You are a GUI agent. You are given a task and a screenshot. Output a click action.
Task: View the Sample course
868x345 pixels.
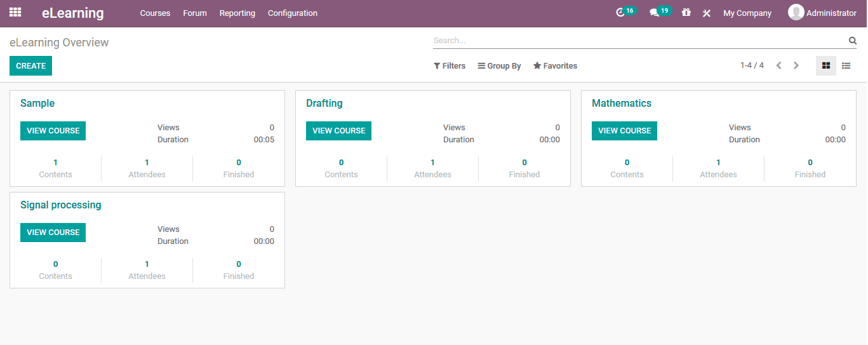coord(53,131)
